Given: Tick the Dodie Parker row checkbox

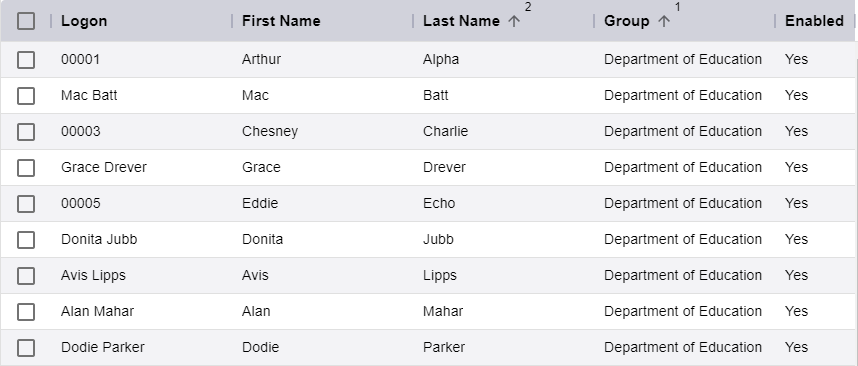Looking at the screenshot, I should tap(26, 348).
